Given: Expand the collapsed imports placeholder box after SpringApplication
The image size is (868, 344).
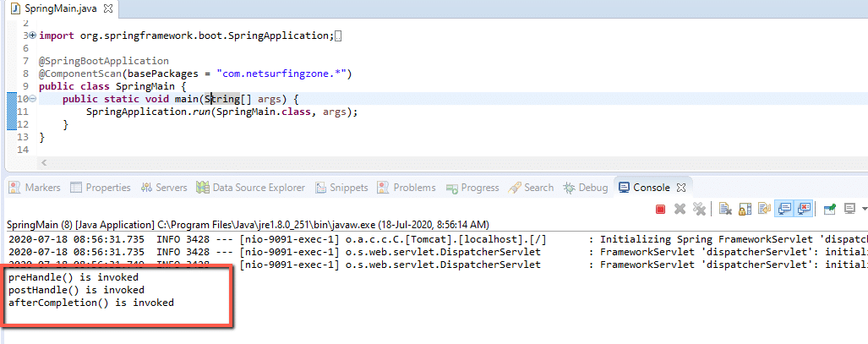Looking at the screenshot, I should click(x=338, y=35).
